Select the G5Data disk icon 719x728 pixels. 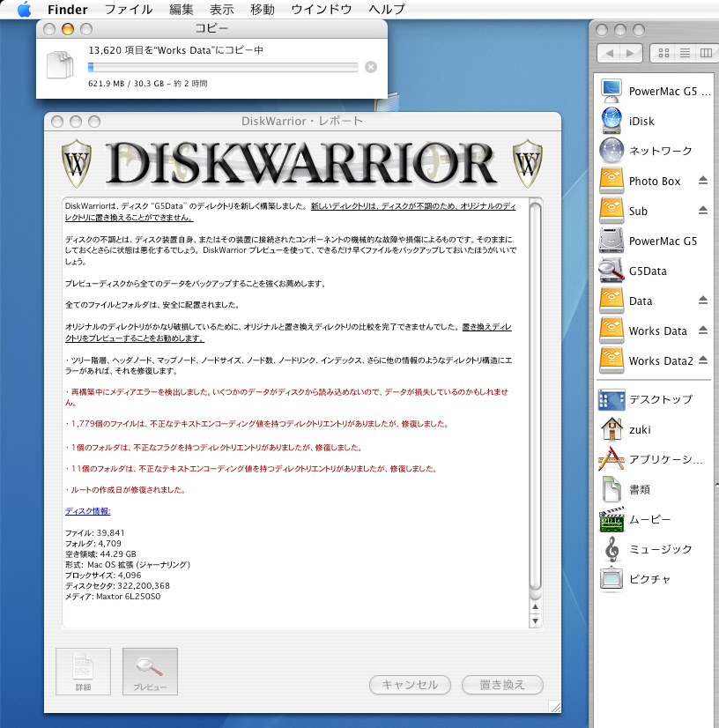(612, 271)
